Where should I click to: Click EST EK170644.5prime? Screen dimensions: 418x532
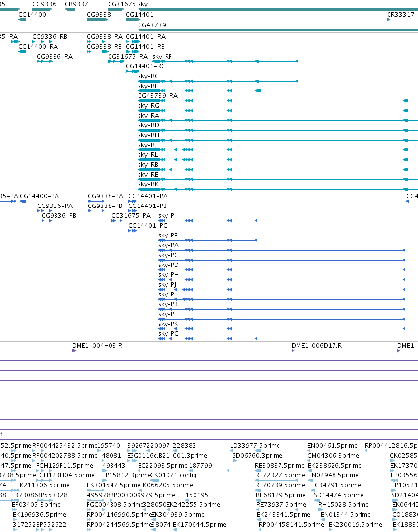click(x=199, y=525)
